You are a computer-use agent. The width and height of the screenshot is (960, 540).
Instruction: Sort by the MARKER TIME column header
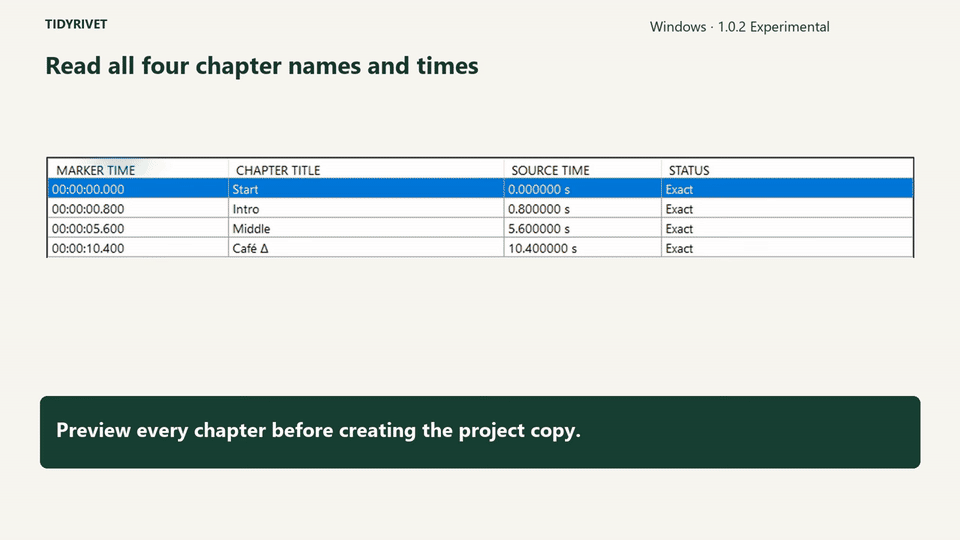pos(138,170)
